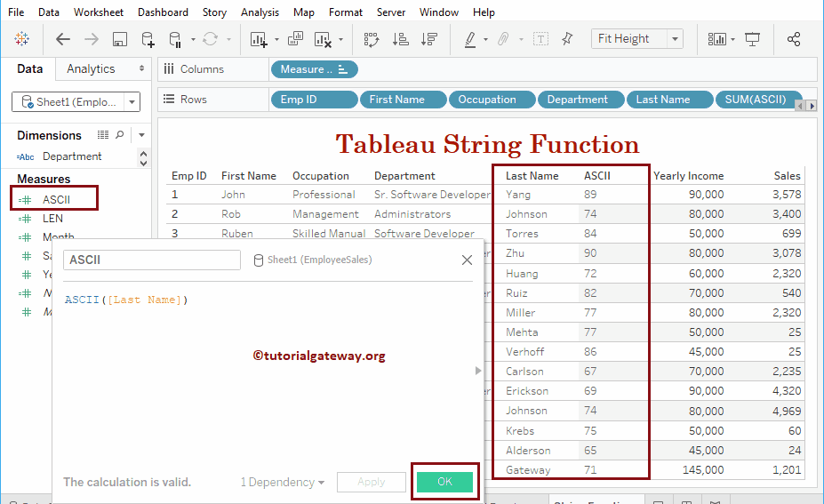Image resolution: width=824 pixels, height=504 pixels.
Task: Click the Yearly Income column header
Action: pyautogui.click(x=688, y=175)
